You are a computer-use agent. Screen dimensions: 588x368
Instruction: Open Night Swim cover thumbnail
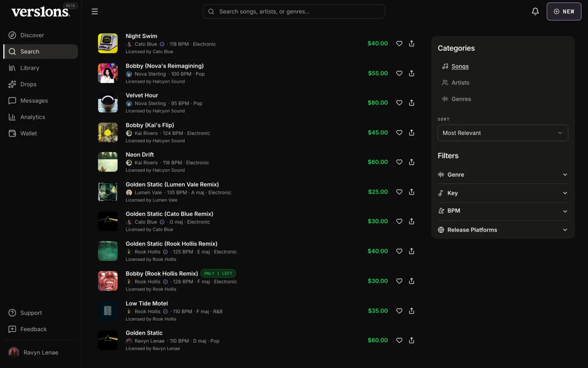(x=108, y=43)
